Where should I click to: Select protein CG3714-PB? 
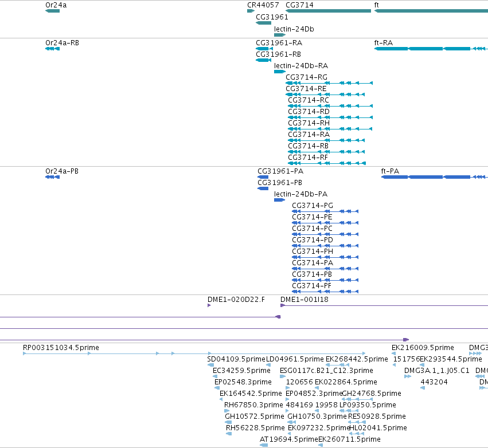[325, 280]
